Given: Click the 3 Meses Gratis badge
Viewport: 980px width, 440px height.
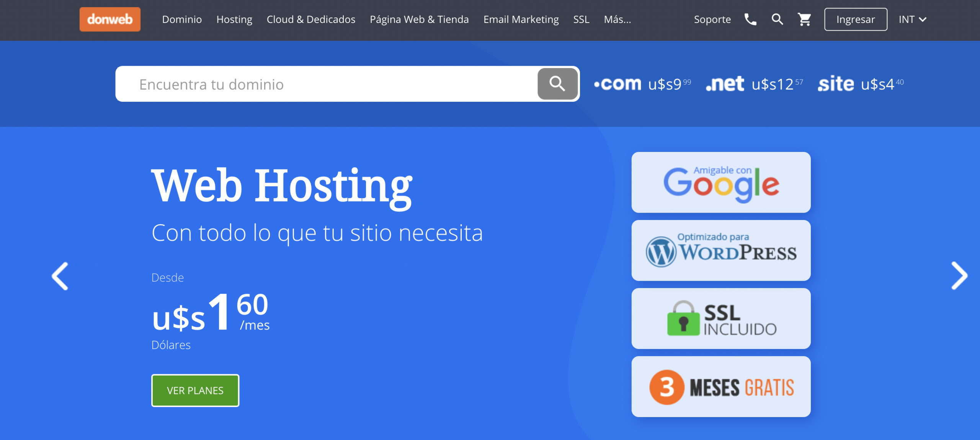Looking at the screenshot, I should 721,387.
